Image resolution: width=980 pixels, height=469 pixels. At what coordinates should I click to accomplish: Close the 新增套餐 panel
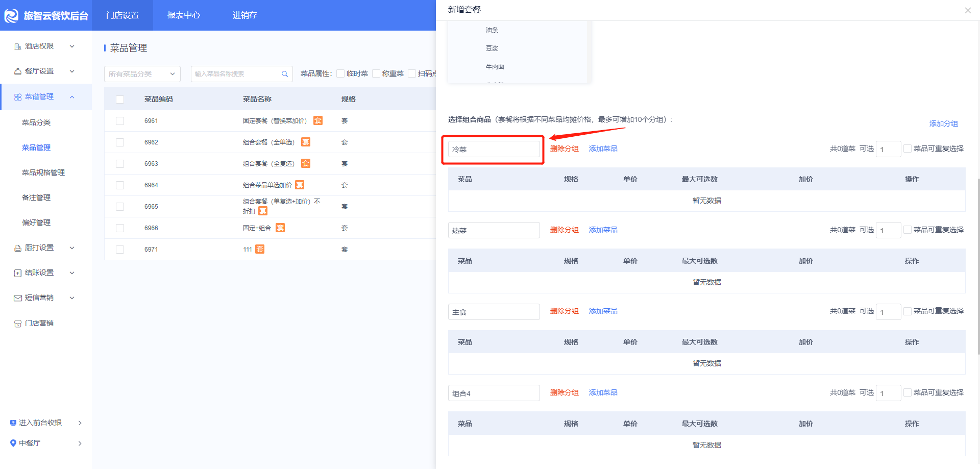click(968, 10)
